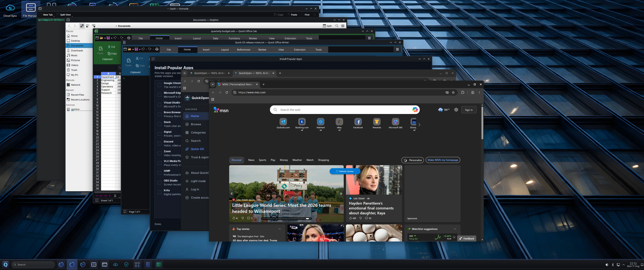Switch to the Sports tab on MSN
644x270 pixels.
[262, 160]
